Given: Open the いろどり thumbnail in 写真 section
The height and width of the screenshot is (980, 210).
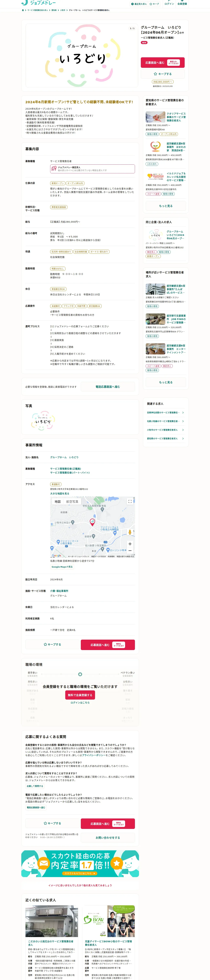Looking at the screenshot, I should [x=43, y=421].
